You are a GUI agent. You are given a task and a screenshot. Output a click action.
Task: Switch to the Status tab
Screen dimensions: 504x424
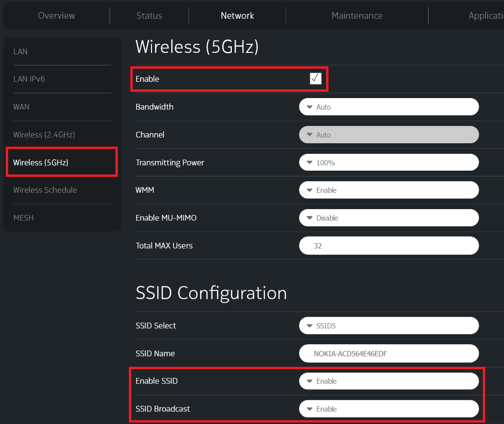coord(149,15)
